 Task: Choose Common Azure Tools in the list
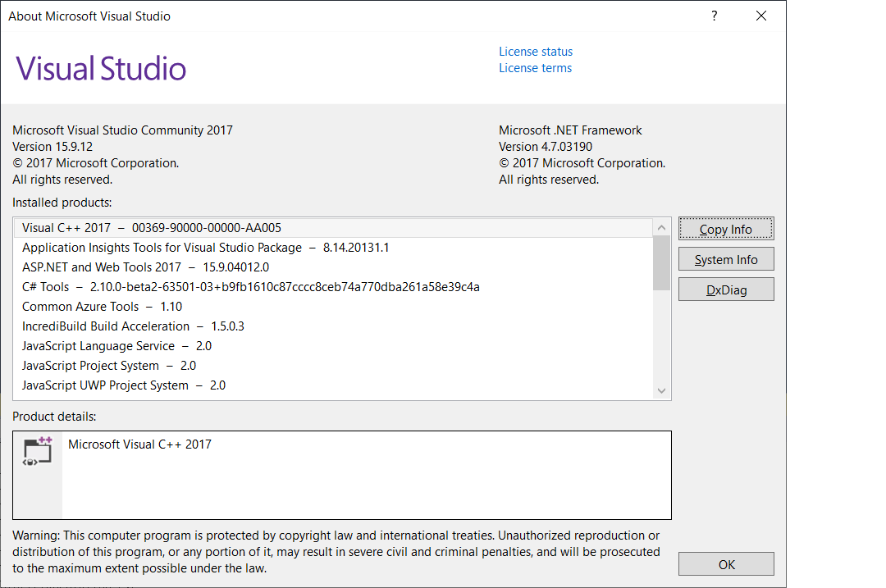tap(102, 307)
